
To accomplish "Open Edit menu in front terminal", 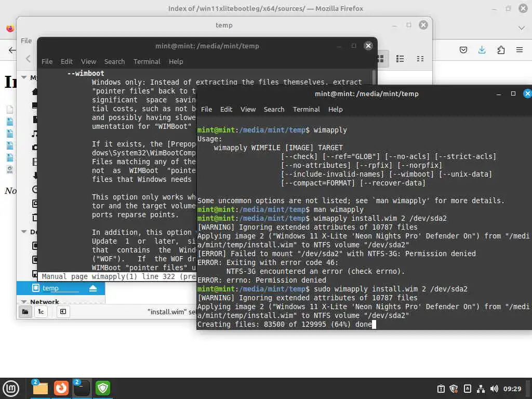I will point(226,109).
